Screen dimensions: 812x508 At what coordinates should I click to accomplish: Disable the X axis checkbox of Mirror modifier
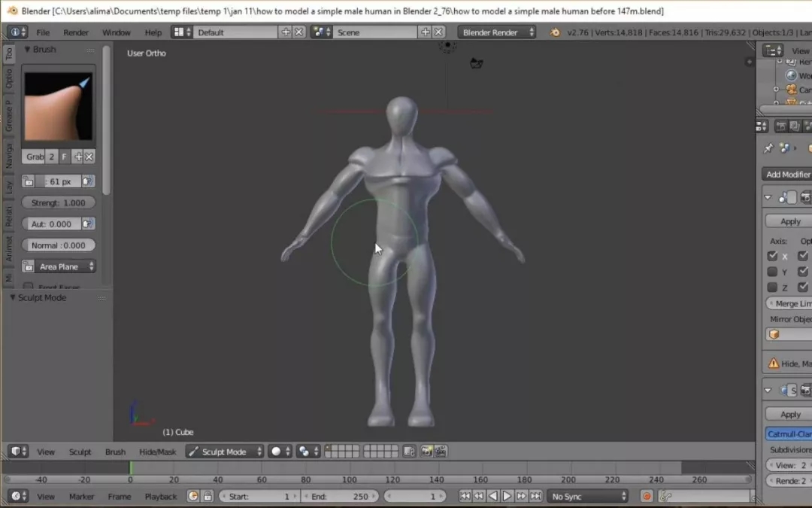click(x=773, y=256)
